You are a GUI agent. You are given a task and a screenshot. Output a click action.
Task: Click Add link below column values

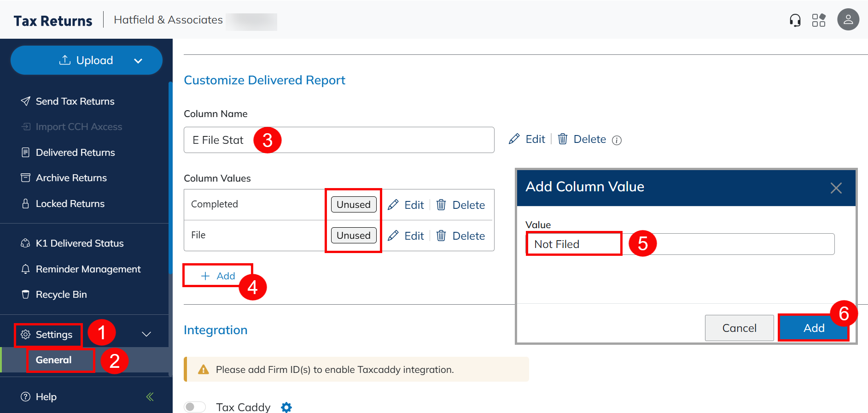(x=218, y=276)
